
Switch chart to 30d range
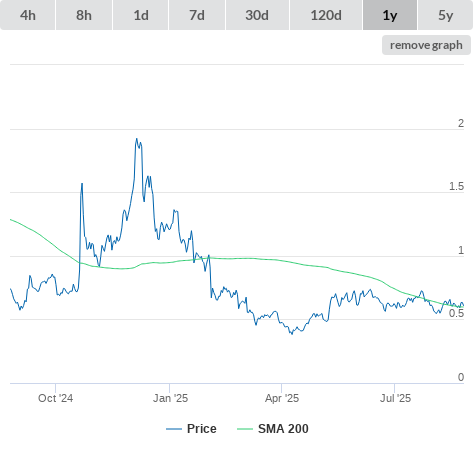coord(257,15)
